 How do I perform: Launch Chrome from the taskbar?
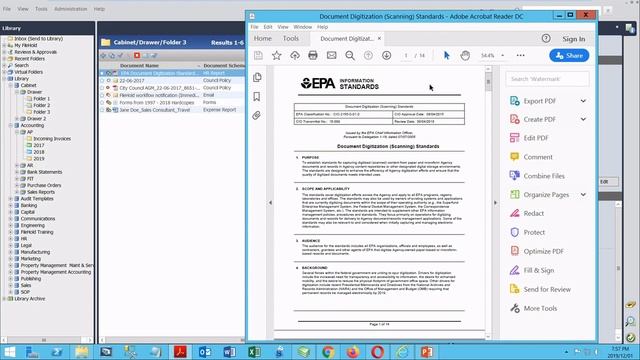pyautogui.click(x=328, y=352)
